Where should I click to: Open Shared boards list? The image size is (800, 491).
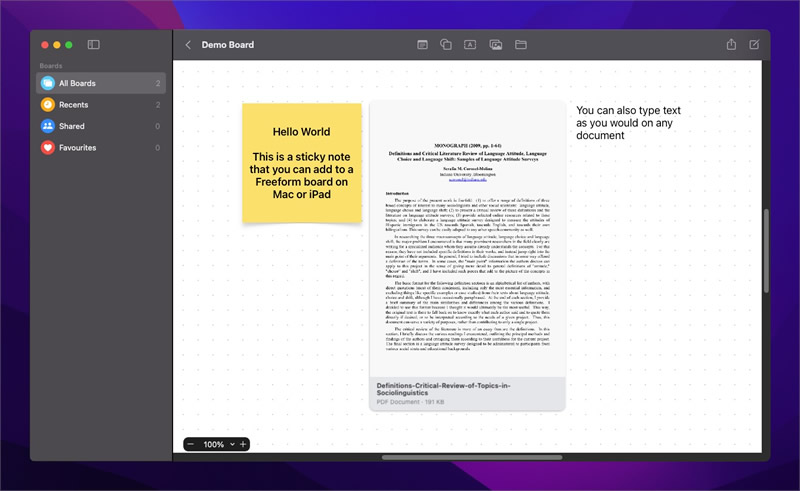tap(101, 126)
